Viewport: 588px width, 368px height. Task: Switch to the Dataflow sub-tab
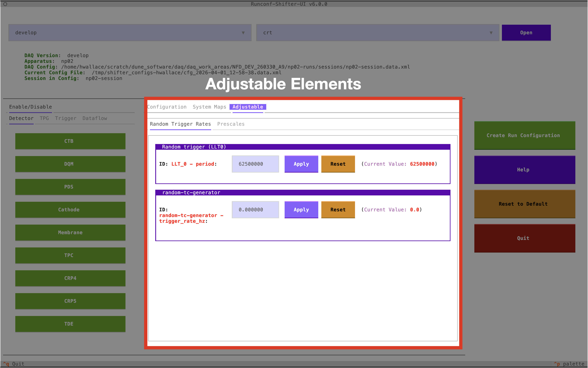point(95,118)
